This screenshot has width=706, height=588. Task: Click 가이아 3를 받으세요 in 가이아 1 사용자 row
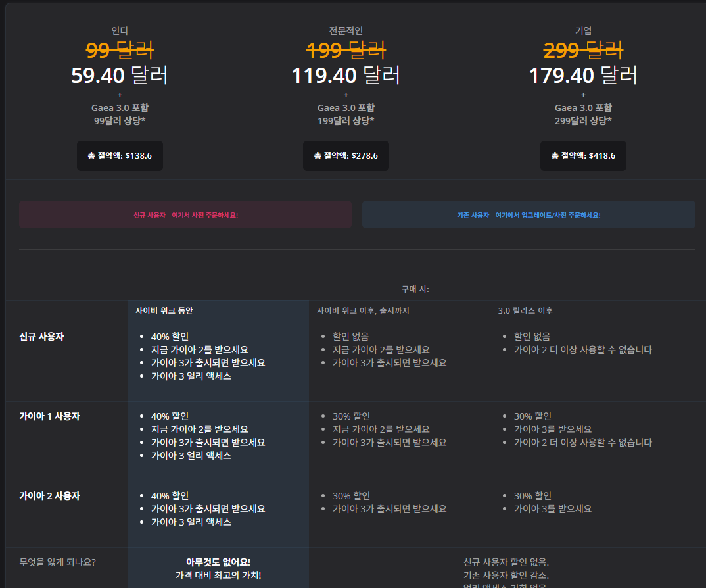[553, 429]
